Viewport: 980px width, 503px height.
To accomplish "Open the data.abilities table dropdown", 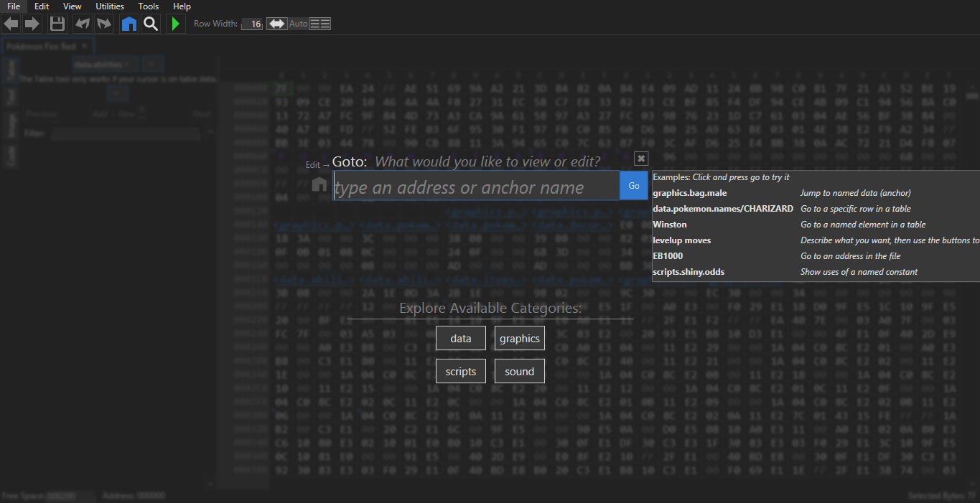I will click(x=105, y=64).
